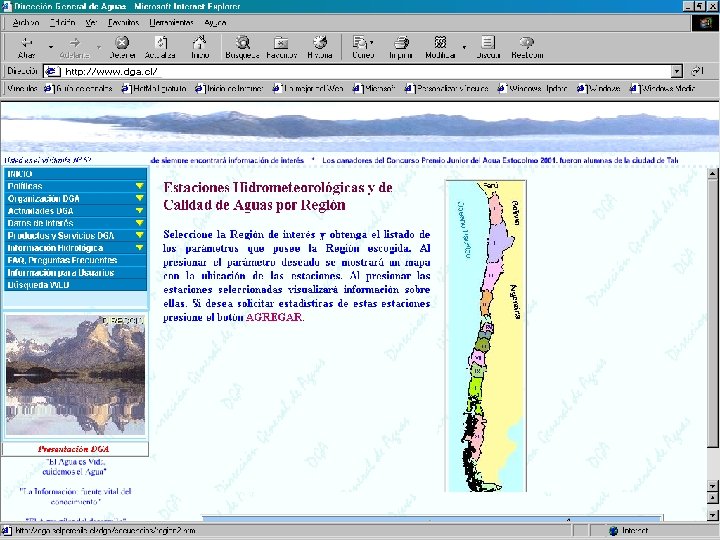The width and height of the screenshot is (720, 540).
Task: Click the Personalizar vínculos shortcut
Action: [447, 88]
